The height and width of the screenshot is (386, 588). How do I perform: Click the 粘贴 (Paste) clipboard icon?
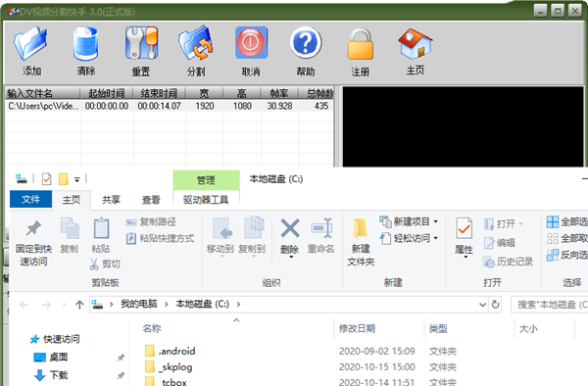101,228
